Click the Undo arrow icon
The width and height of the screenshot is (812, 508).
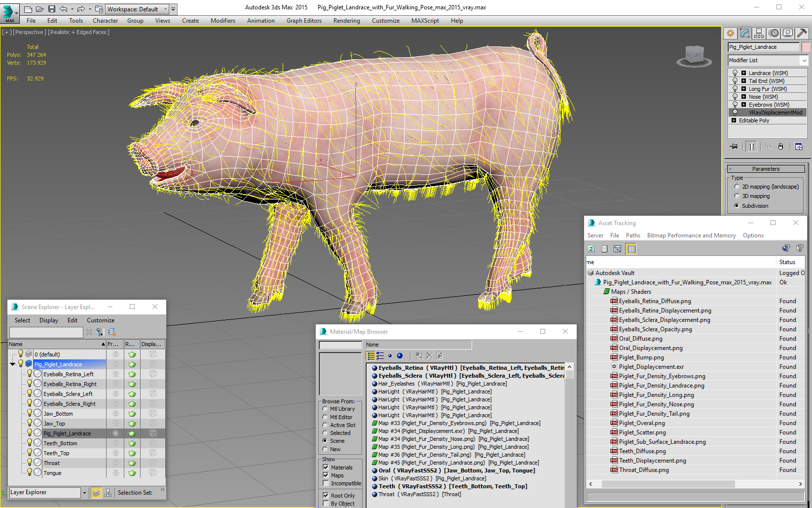[x=63, y=9]
